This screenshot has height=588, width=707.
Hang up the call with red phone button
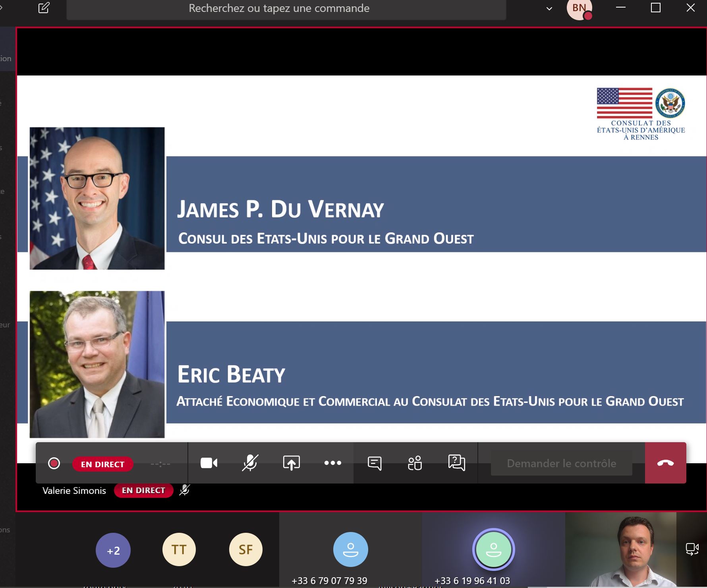pos(665,463)
